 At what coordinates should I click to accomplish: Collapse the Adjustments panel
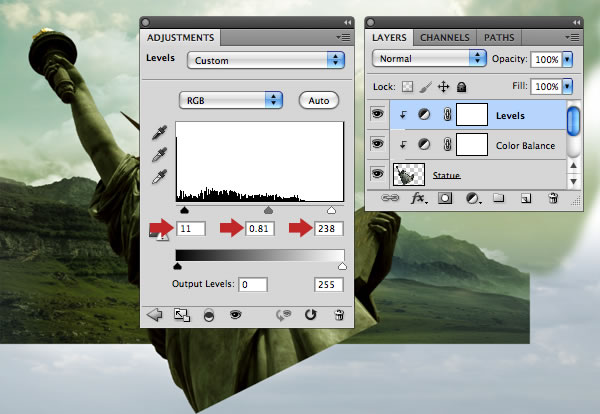347,23
